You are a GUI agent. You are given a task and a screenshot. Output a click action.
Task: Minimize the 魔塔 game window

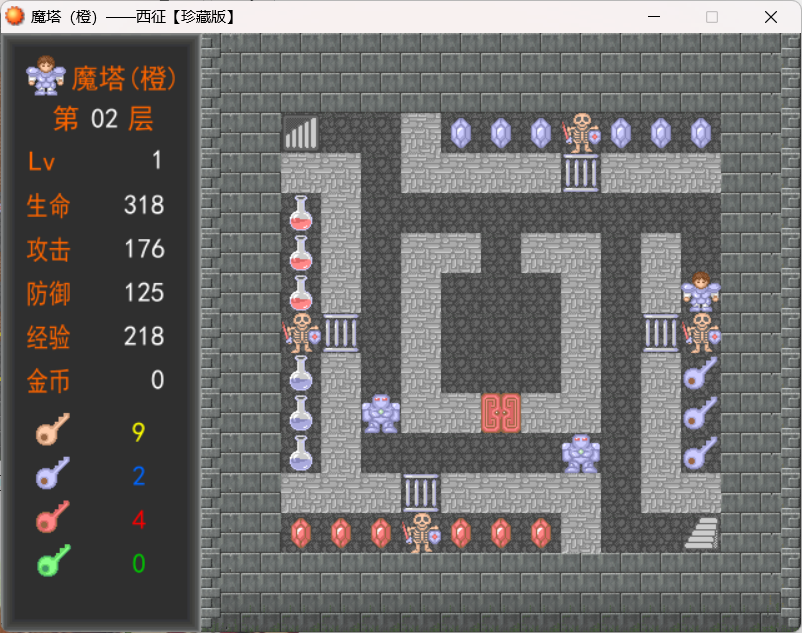point(654,17)
